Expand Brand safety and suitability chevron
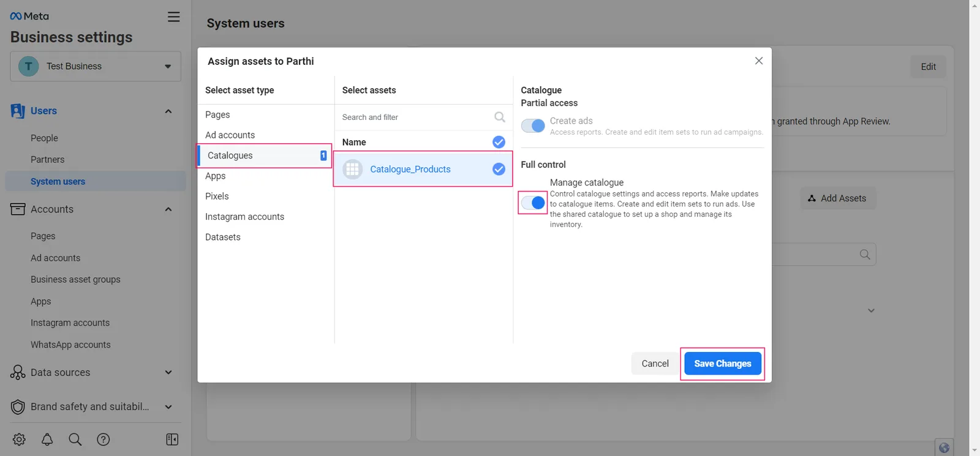Viewport: 980px width, 456px height. click(168, 406)
